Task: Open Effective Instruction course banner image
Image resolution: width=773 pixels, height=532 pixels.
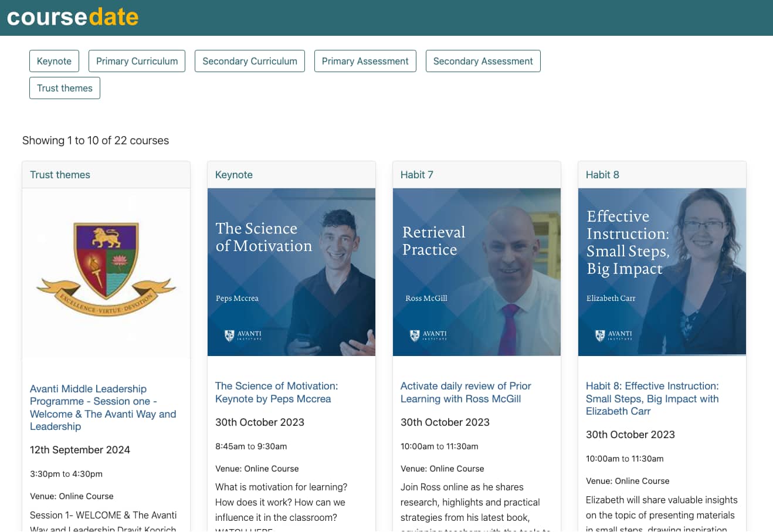Action: 662,272
